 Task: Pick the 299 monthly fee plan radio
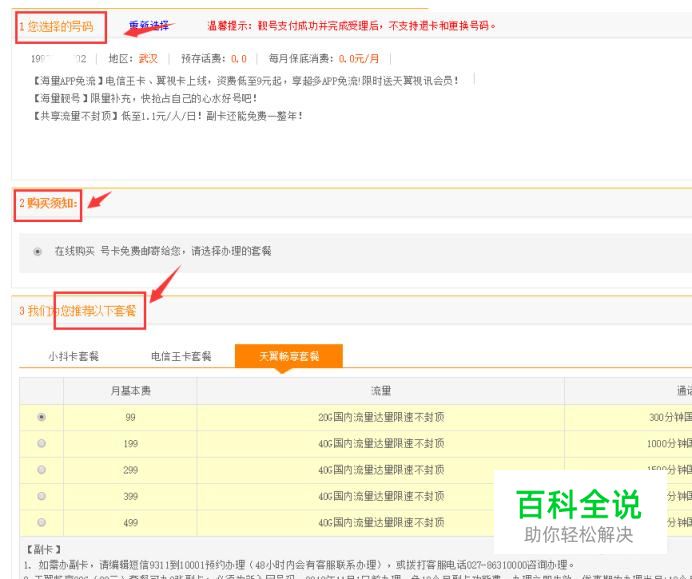point(41,470)
